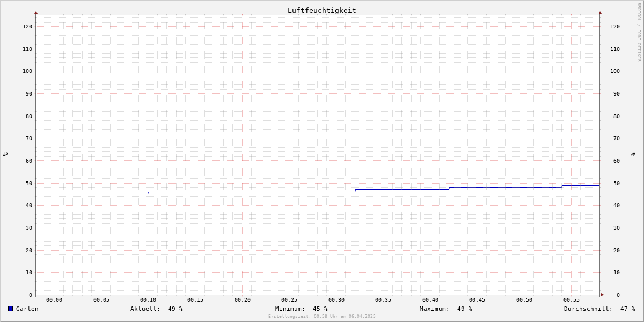Viewport: 644px width, 322px height.
Task: Click the 60 label on the right axis
Action: pyautogui.click(x=617, y=161)
